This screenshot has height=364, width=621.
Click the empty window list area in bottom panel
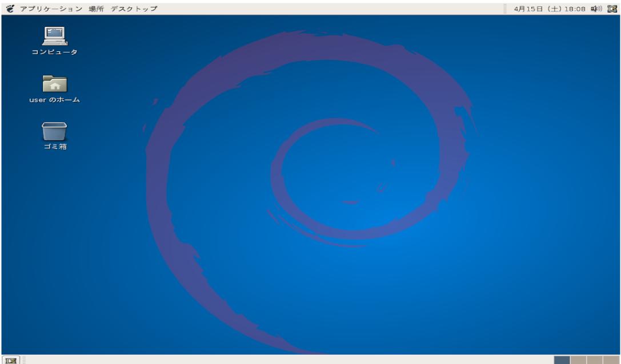click(x=286, y=359)
